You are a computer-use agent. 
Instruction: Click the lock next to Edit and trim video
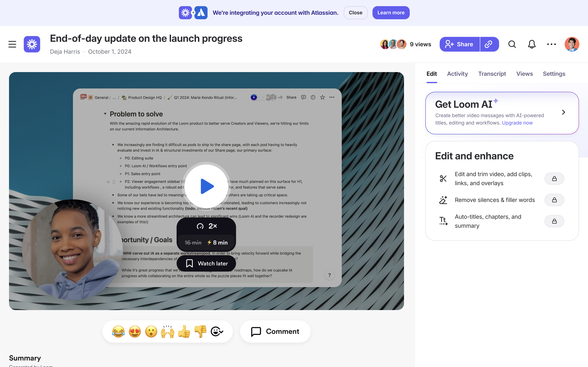click(554, 179)
